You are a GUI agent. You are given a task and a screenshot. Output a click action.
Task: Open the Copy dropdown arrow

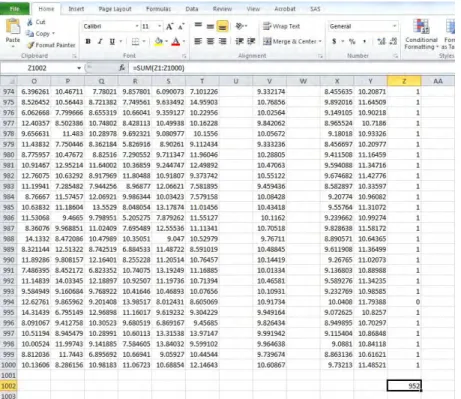click(53, 34)
